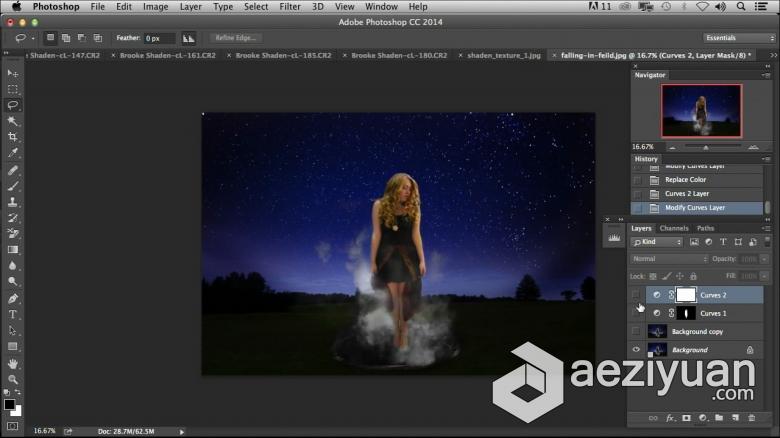This screenshot has height=438, width=780.
Task: Expand hidden document tabs chevron
Action: point(773,55)
